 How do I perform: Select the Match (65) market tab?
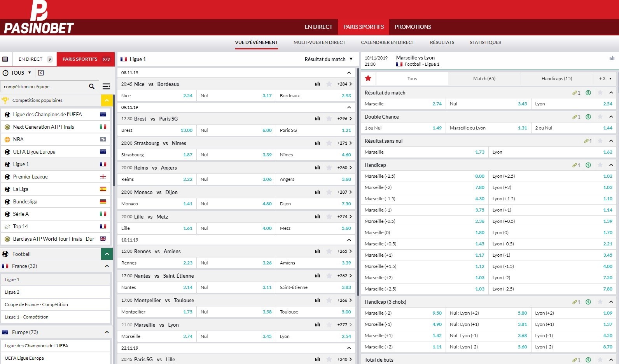pyautogui.click(x=484, y=79)
